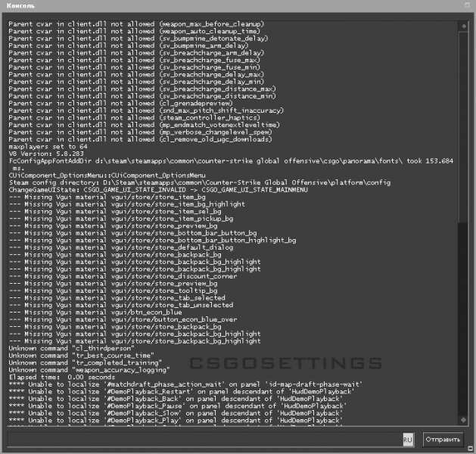Click the 'Elapsed time: 0.00 seconds' line
This screenshot has height=454, width=476.
pos(62,378)
